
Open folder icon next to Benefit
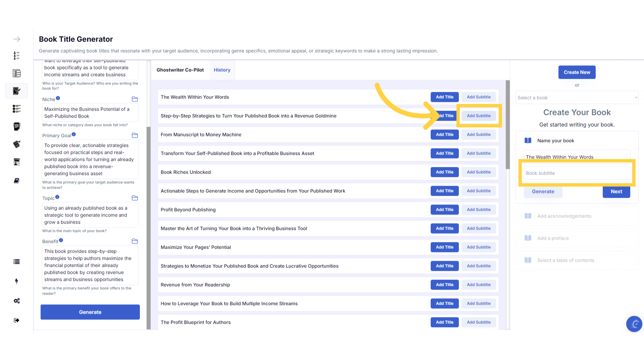[x=135, y=241]
